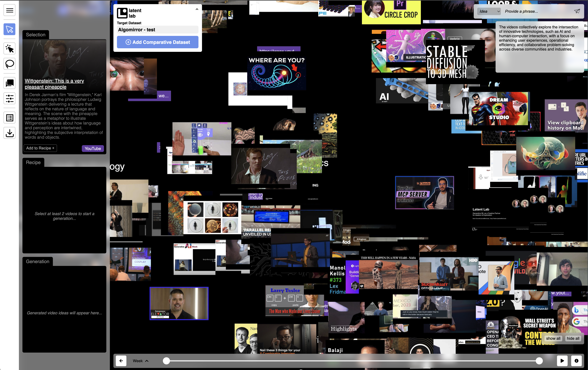
Task: Collapse the latent lab dataset panel
Action: point(197,9)
